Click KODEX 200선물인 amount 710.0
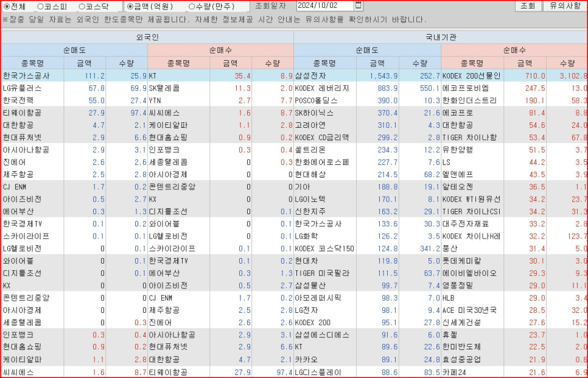The height and width of the screenshot is (378, 588). pos(535,75)
